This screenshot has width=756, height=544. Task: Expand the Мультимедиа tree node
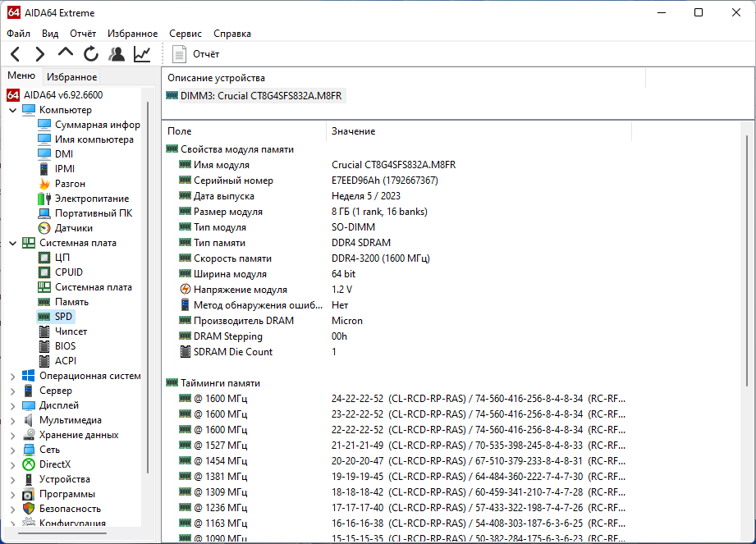click(13, 421)
